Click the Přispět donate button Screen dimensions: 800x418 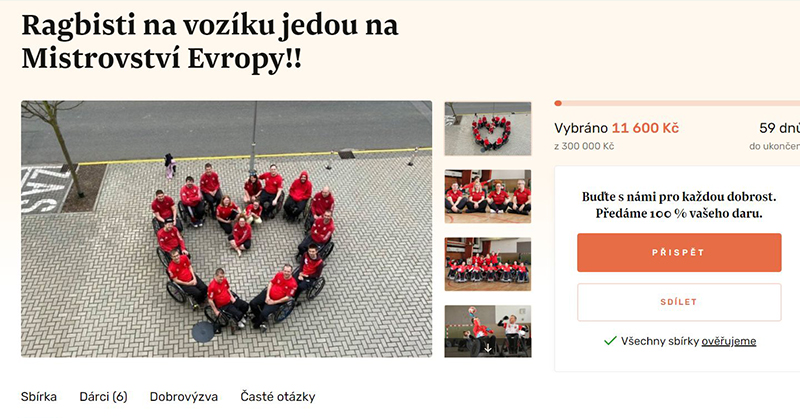click(x=679, y=253)
